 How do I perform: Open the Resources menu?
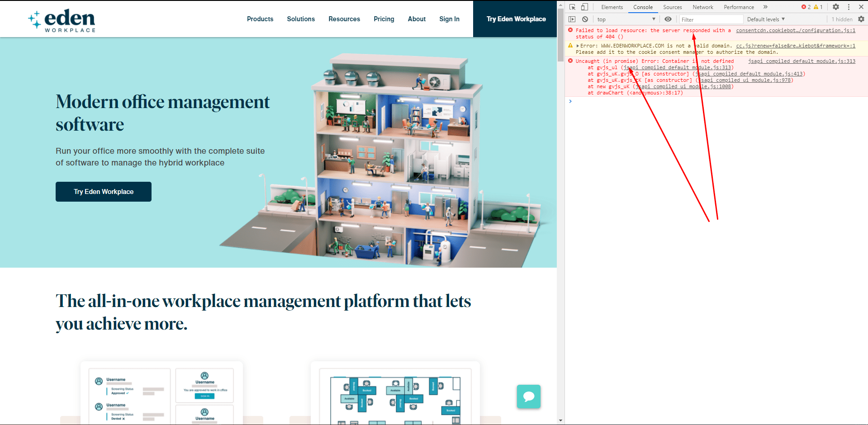click(344, 19)
